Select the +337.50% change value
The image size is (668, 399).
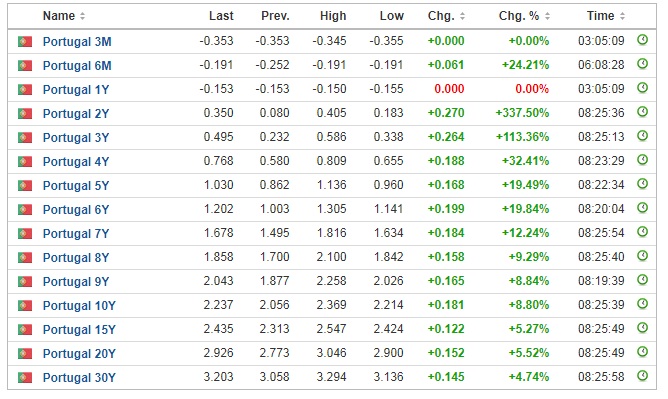click(522, 113)
